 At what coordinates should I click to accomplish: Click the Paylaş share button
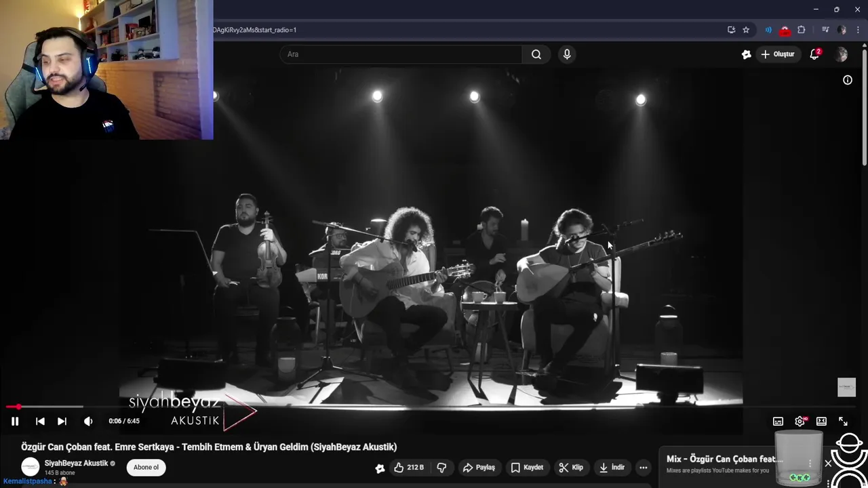click(479, 468)
